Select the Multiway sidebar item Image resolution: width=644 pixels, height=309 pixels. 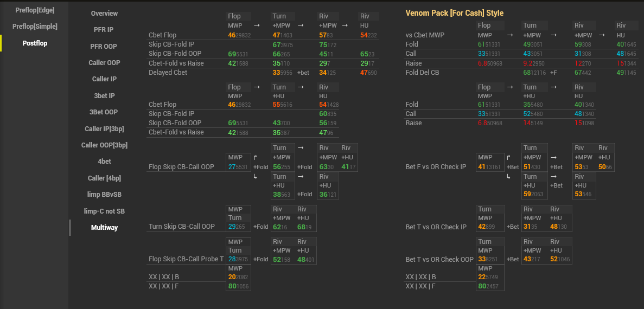point(104,227)
